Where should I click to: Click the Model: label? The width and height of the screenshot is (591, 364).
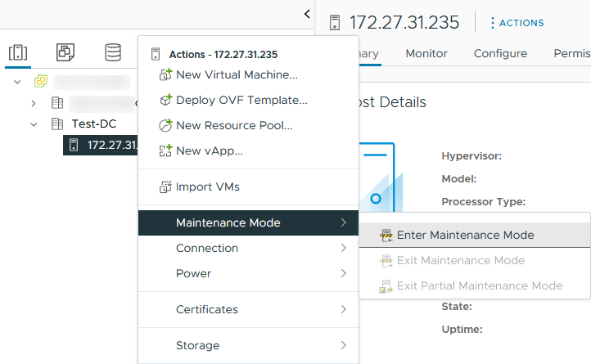coord(459,178)
